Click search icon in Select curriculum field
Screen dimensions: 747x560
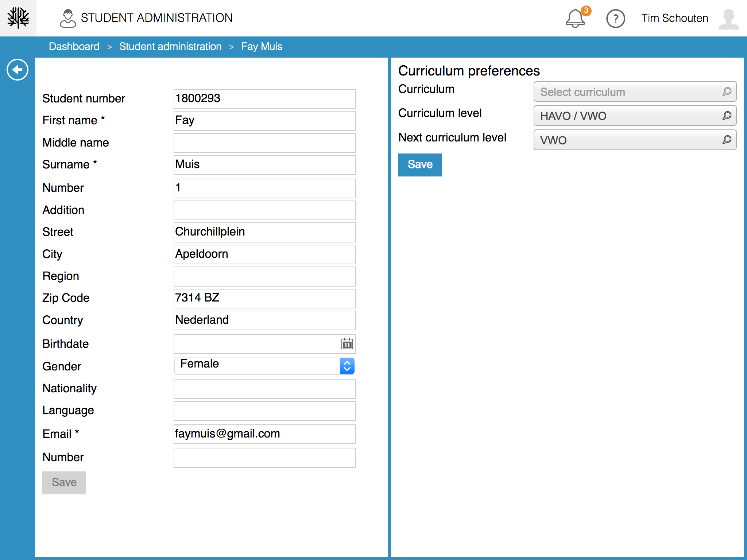click(x=727, y=92)
